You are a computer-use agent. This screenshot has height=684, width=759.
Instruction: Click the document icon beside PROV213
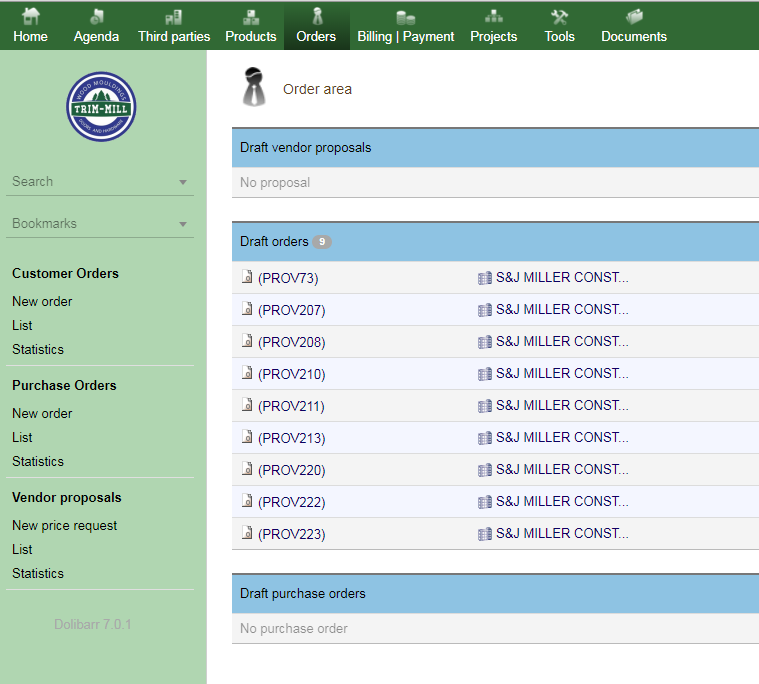click(247, 436)
